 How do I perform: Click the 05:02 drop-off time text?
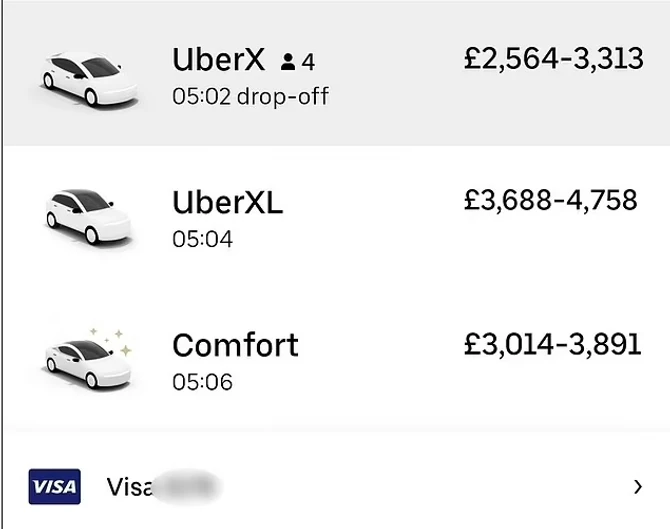(x=250, y=97)
